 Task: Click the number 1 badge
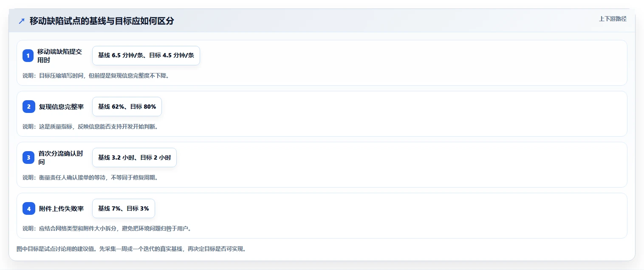click(28, 56)
